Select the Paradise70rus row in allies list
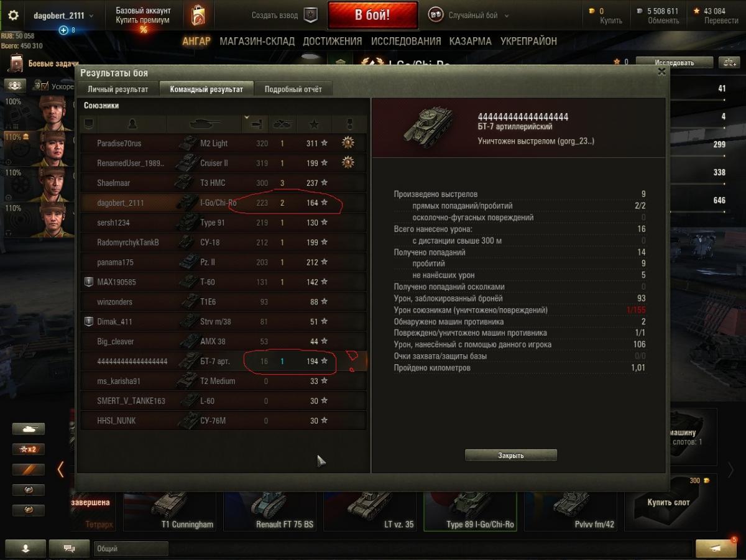Screen dimensions: 746x560 tap(224, 143)
